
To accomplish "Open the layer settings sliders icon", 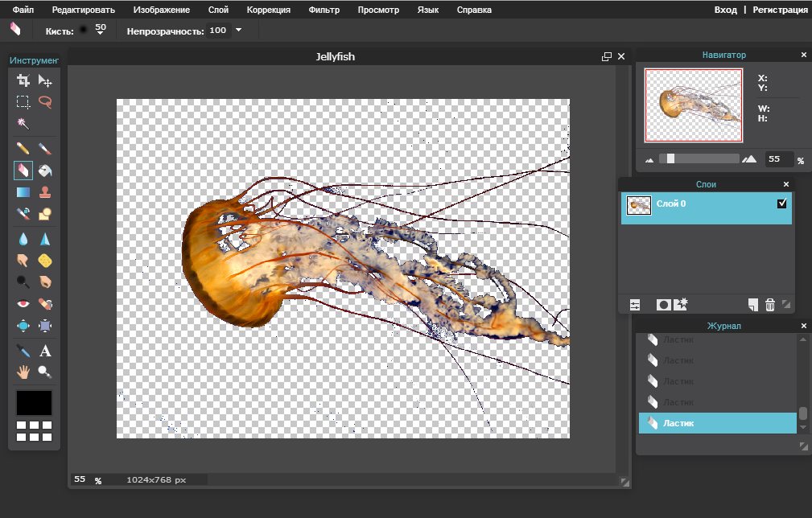I will tap(635, 305).
